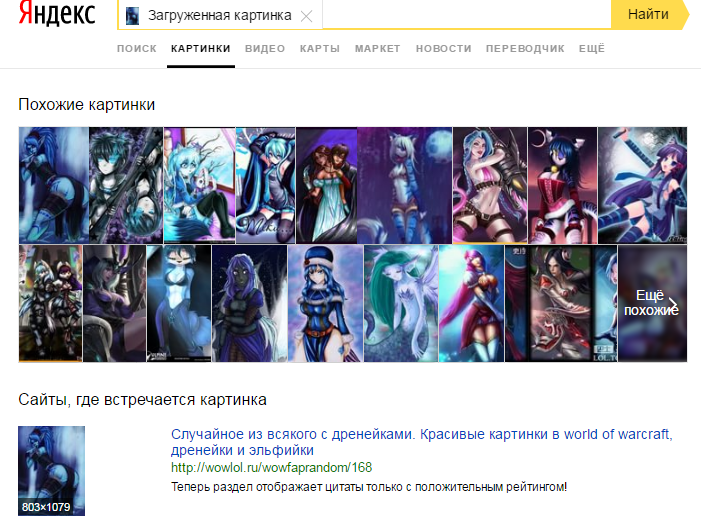Click the uploaded image thumbnail icon in the search box

[x=132, y=16]
